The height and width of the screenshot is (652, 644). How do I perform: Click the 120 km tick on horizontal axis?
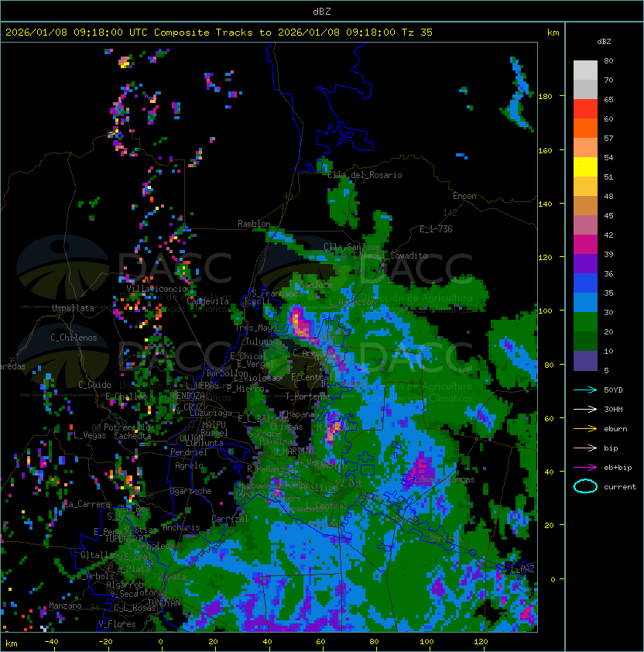(x=481, y=642)
